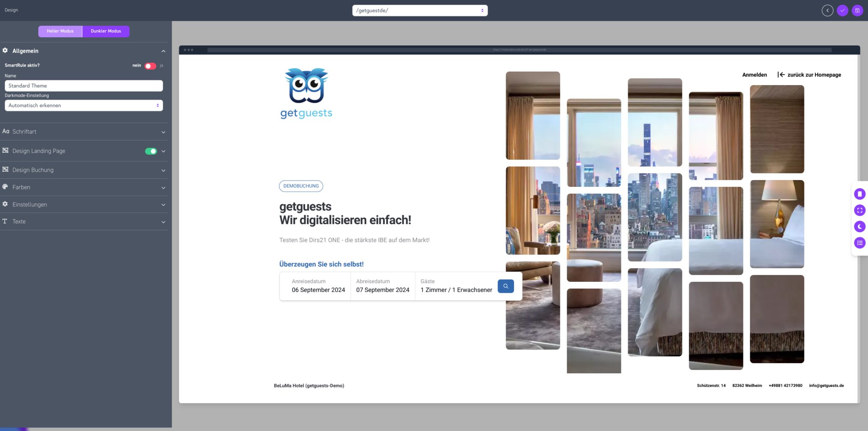Select the Heller Modus tab
Screen dimensions: 868x431
pyautogui.click(x=60, y=31)
